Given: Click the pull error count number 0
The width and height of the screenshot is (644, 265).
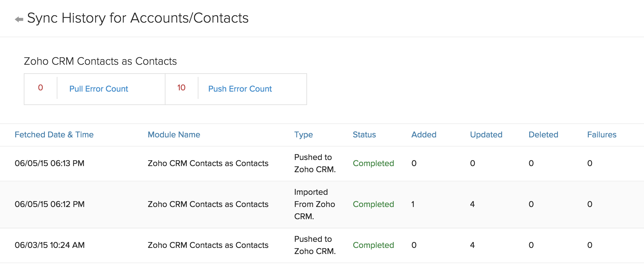Looking at the screenshot, I should coord(40,88).
